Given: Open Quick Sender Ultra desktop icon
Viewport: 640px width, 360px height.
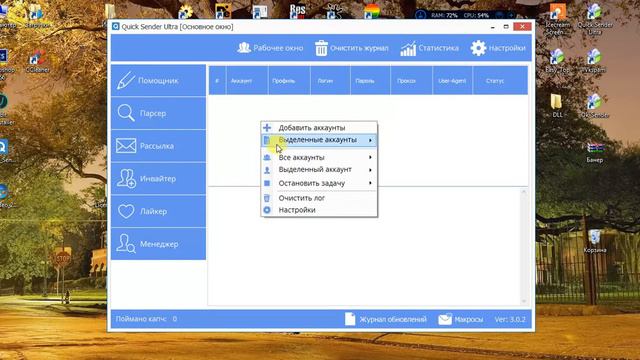Looking at the screenshot, I should (x=594, y=19).
